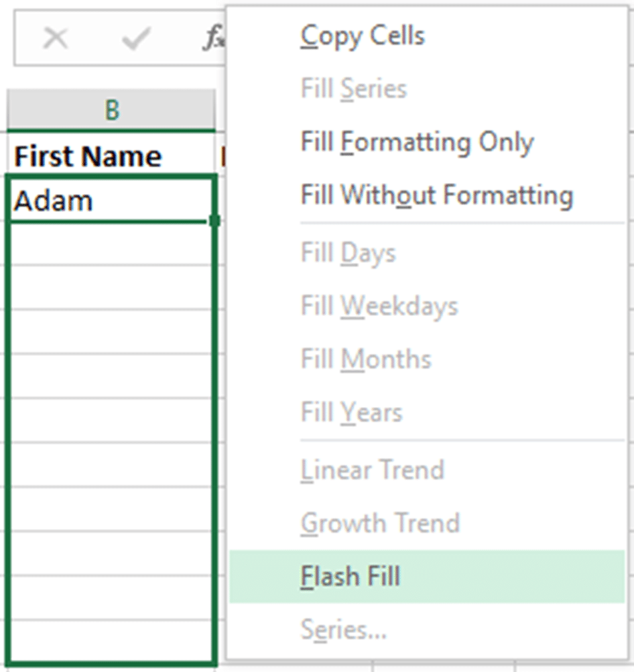Image resolution: width=634 pixels, height=672 pixels.
Task: Click the cancel X icon in formula bar
Action: tap(56, 38)
